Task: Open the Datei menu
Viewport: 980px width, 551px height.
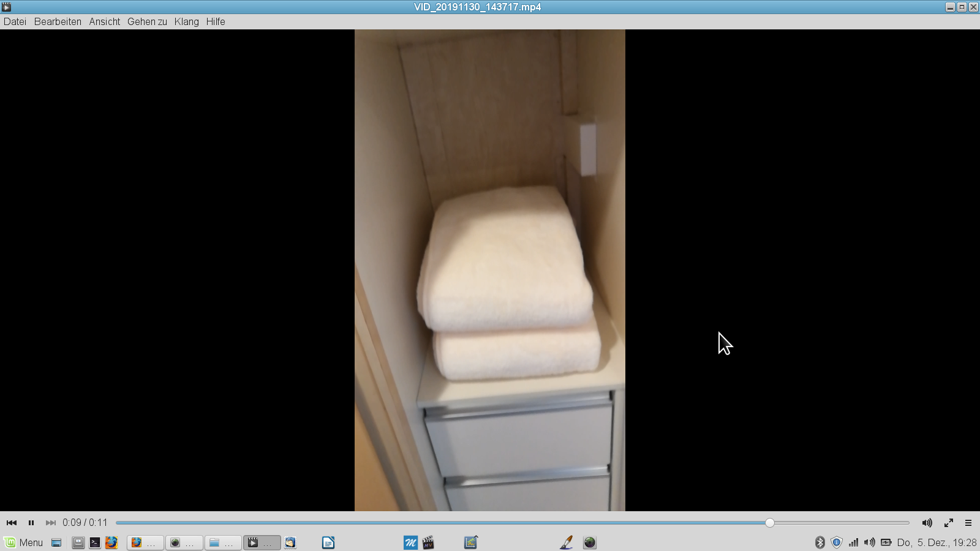Action: [15, 21]
